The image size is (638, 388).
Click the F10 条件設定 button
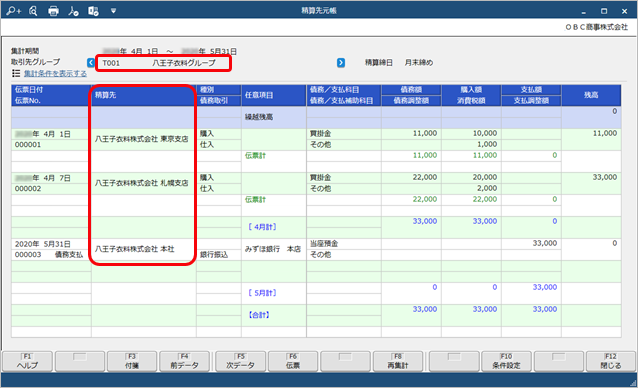click(x=506, y=361)
